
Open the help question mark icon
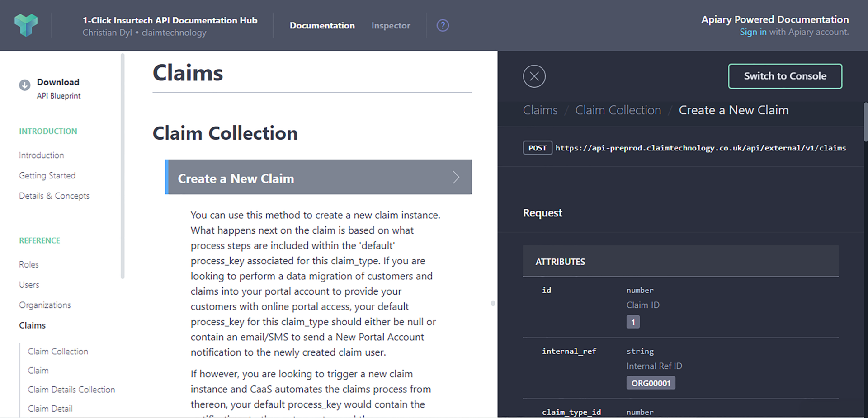click(443, 26)
